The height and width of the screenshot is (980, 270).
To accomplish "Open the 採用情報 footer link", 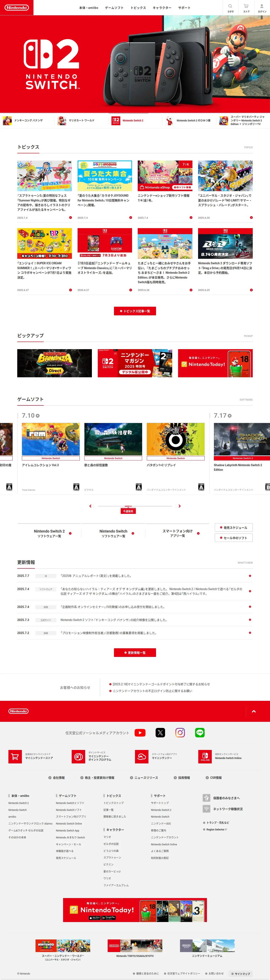I will click(x=182, y=778).
